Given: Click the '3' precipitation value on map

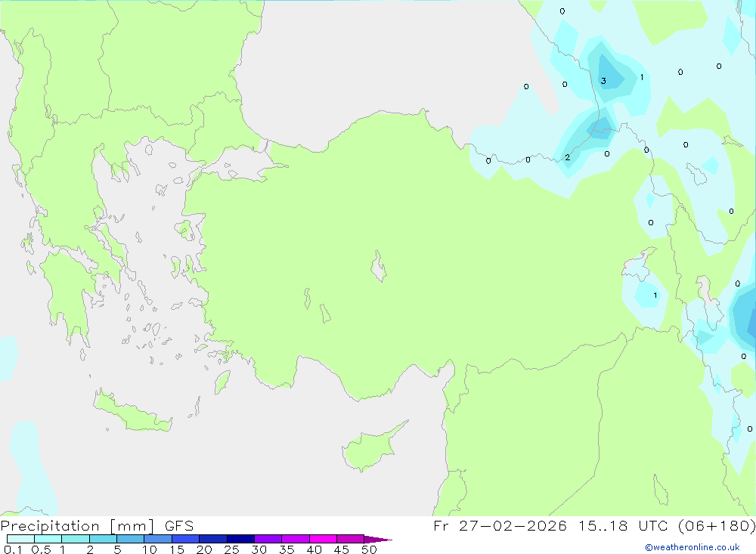Looking at the screenshot, I should pyautogui.click(x=603, y=81).
